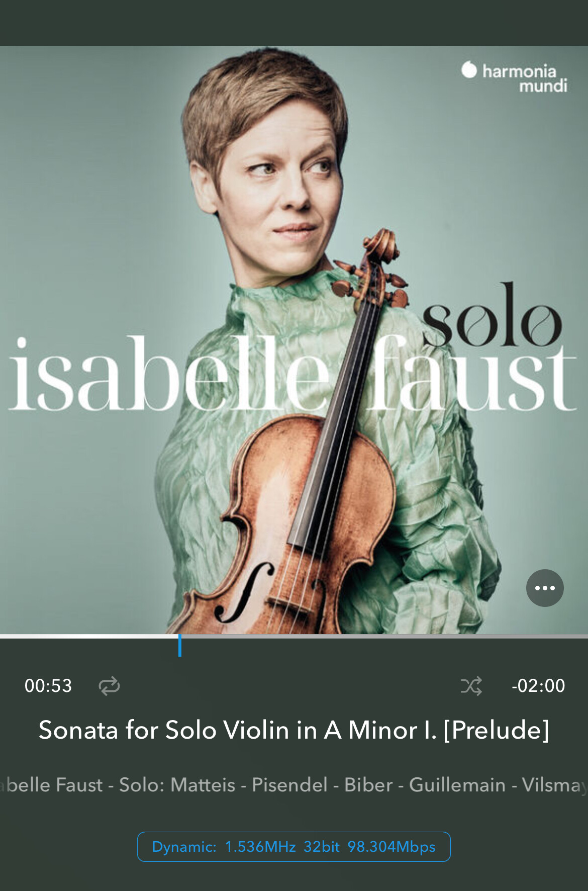Enable shuffle playback icon
Viewport: 588px width, 891px height.
click(471, 686)
